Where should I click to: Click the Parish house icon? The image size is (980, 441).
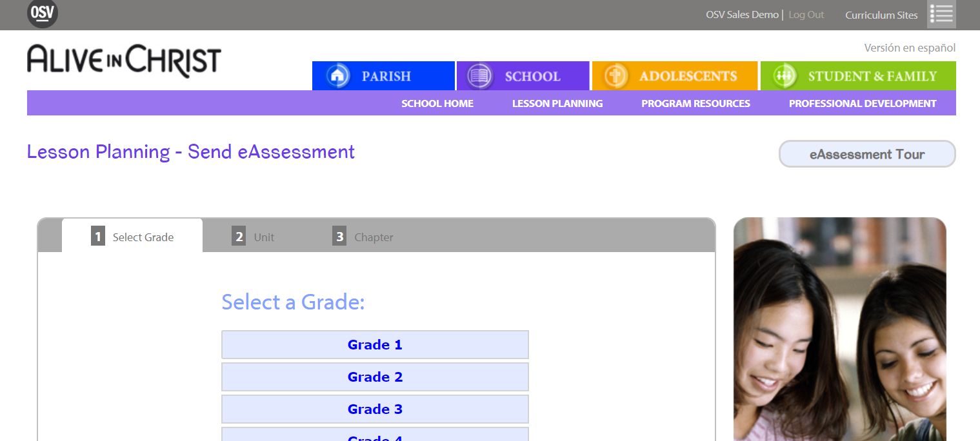337,76
